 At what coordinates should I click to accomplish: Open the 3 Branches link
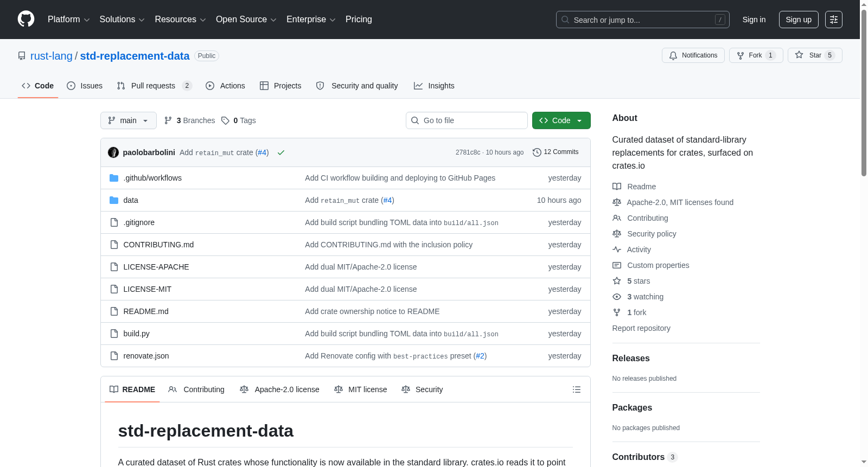coord(190,120)
